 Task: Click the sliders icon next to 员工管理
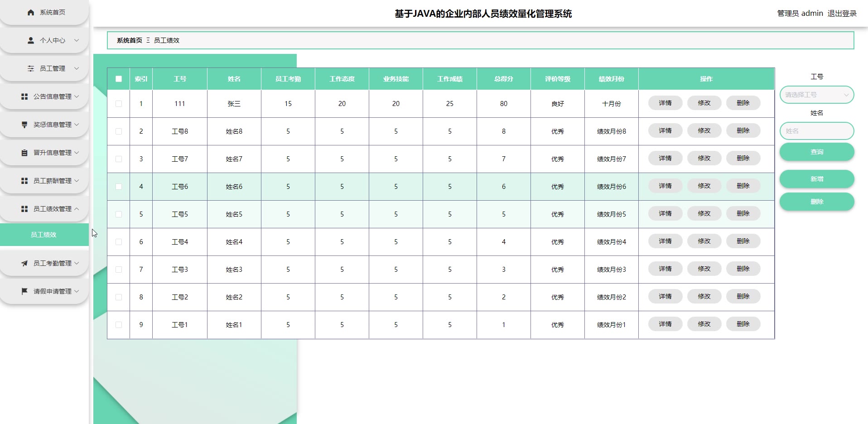(31, 68)
